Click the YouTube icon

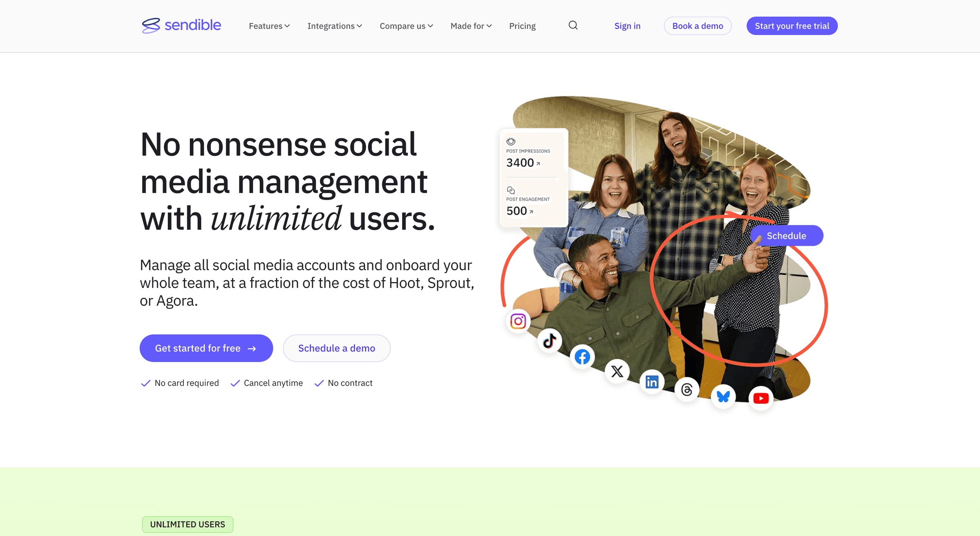coord(761,398)
